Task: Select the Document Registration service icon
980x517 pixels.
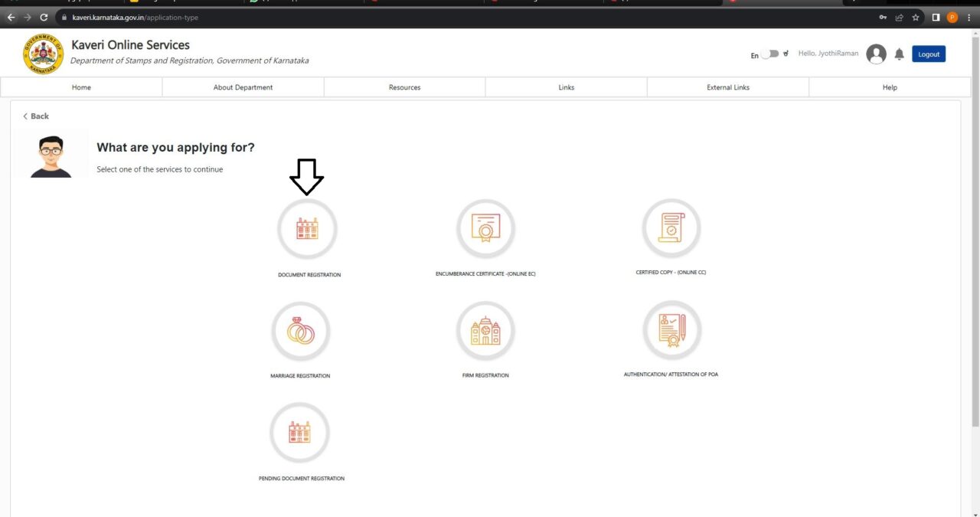Action: (307, 228)
